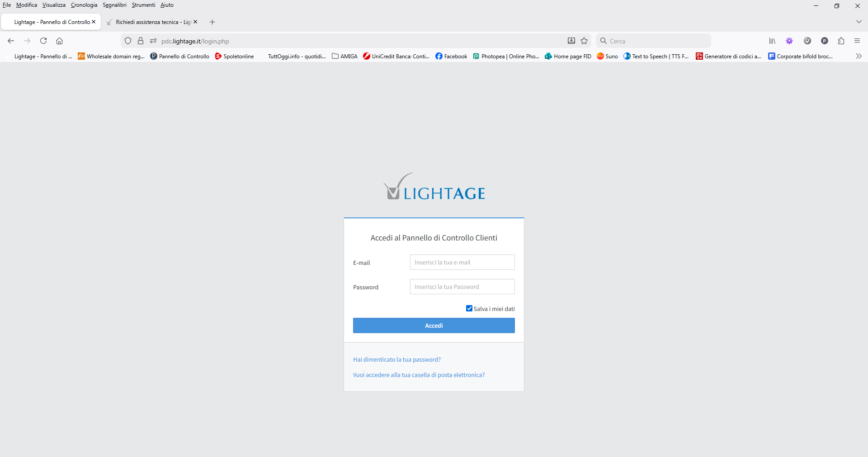Bookmark this page with the star icon

click(x=584, y=41)
